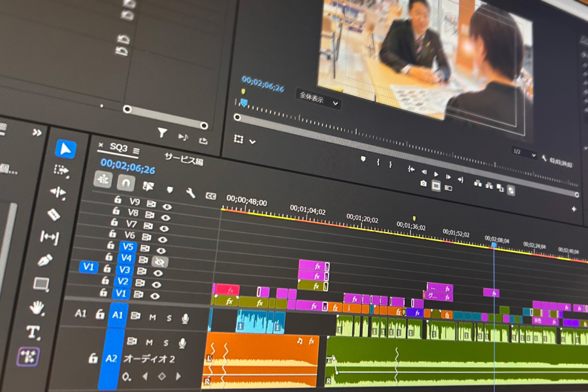Screen dimensions: 588x392
Task: Open timeline display settings wrench
Action: pos(191,193)
